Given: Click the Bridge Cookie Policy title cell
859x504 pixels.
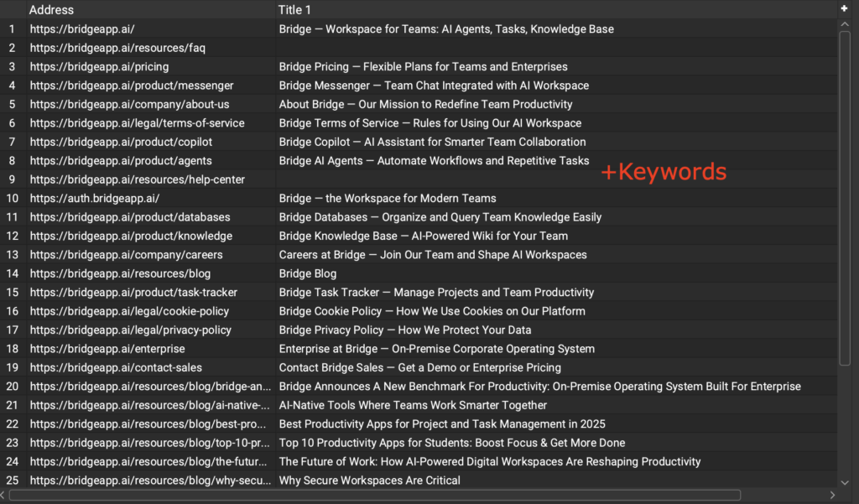Looking at the screenshot, I should (432, 311).
